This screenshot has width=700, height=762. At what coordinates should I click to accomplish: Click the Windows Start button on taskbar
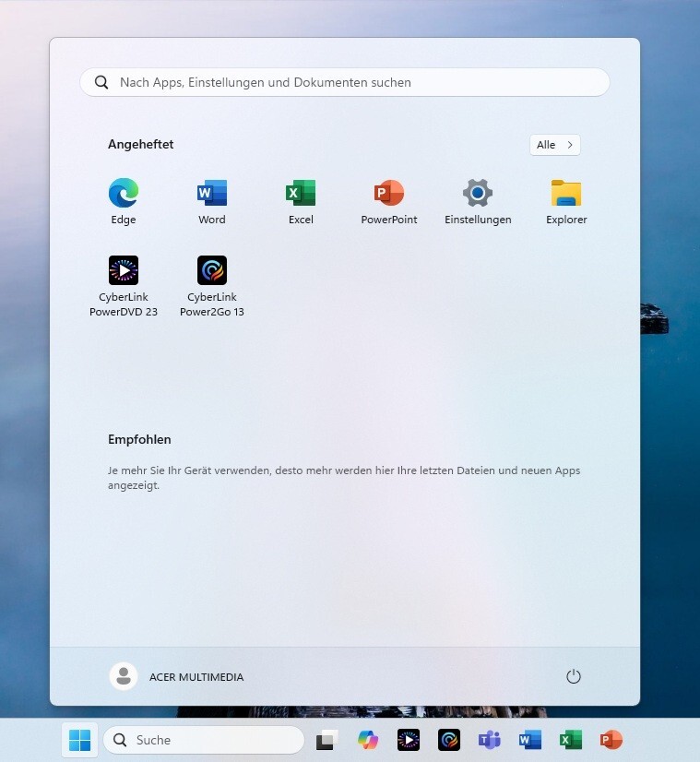79,740
